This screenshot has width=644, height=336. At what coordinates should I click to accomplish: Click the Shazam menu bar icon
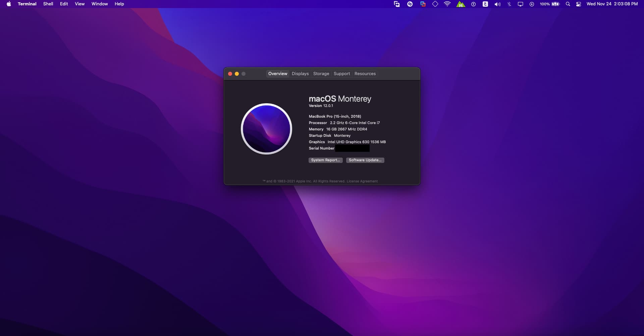410,4
